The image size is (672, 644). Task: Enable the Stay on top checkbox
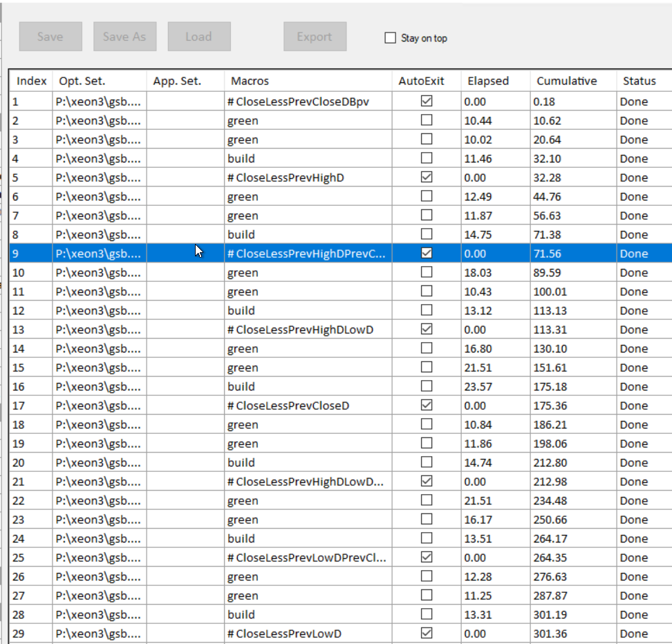pos(391,38)
